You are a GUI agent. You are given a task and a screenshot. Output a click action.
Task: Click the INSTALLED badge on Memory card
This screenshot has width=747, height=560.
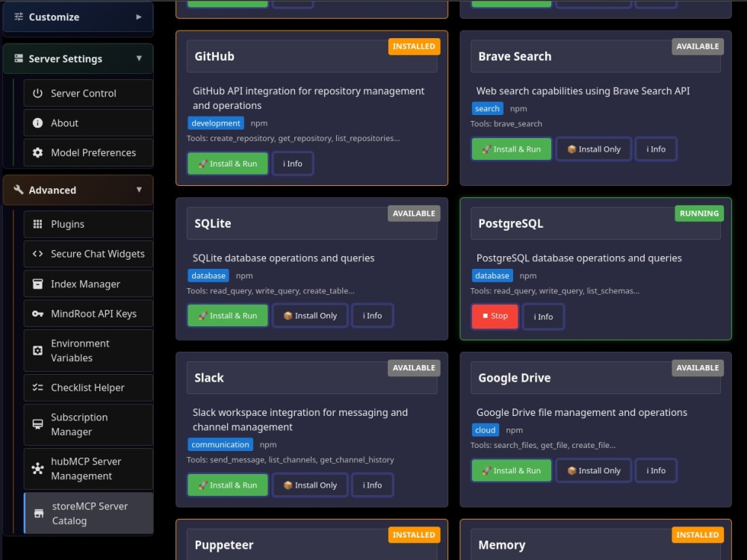(x=698, y=535)
